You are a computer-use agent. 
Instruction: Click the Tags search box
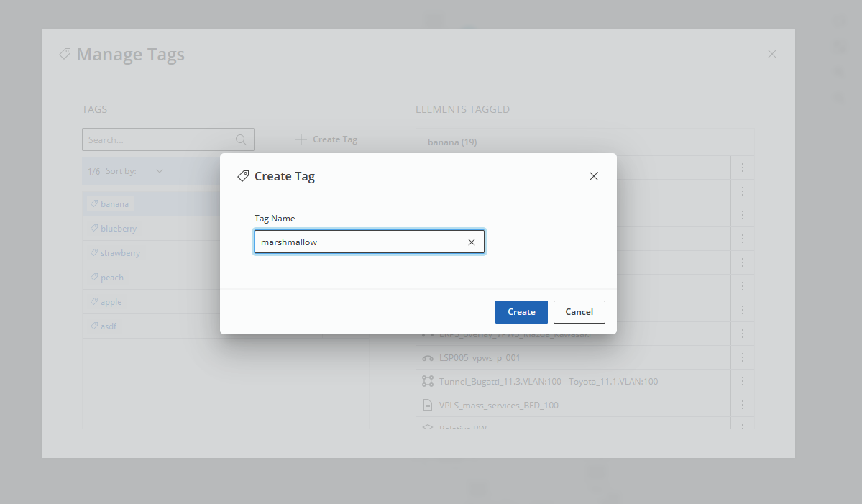point(158,140)
